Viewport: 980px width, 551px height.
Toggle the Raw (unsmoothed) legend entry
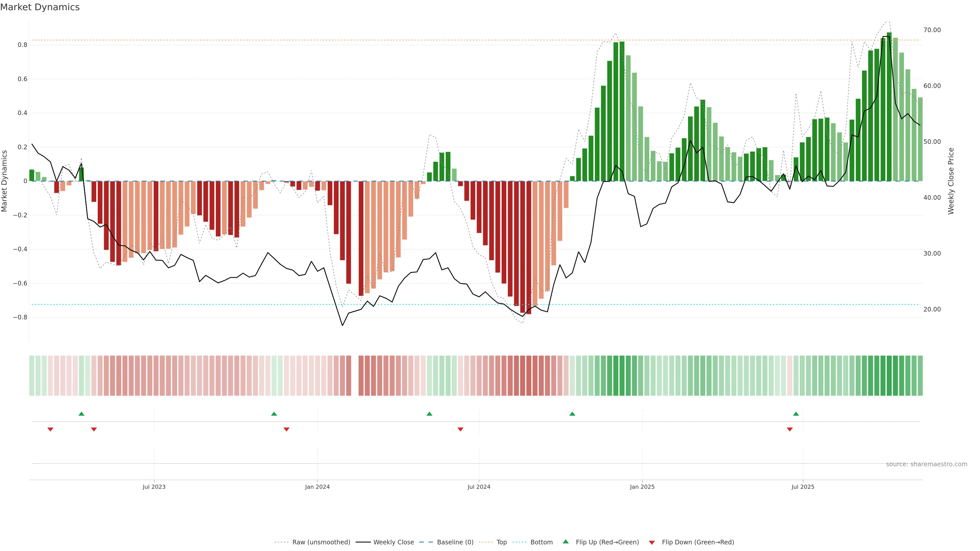(x=321, y=542)
